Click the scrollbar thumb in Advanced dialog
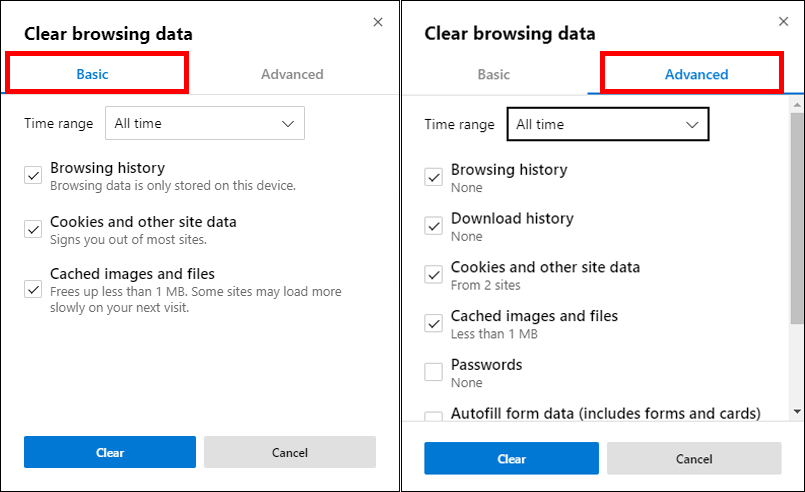This screenshot has width=805, height=492. click(797, 218)
